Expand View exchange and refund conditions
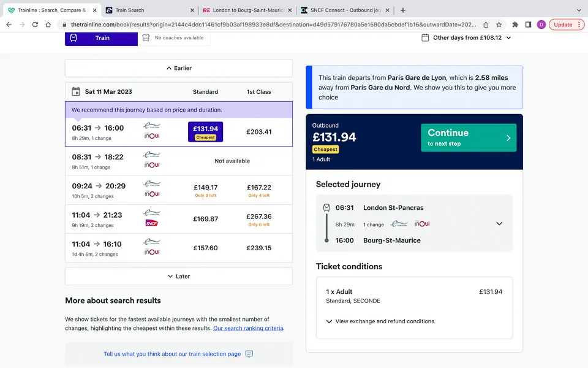 point(380,321)
